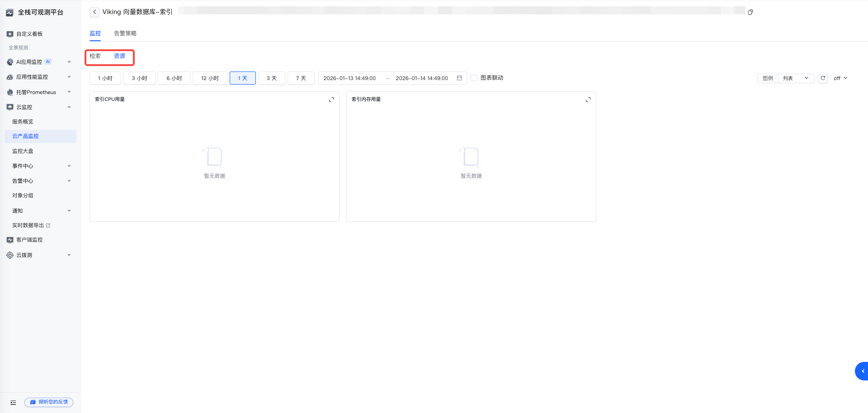This screenshot has width=868, height=413.
Task: Set time range to 1 小时
Action: (x=105, y=78)
